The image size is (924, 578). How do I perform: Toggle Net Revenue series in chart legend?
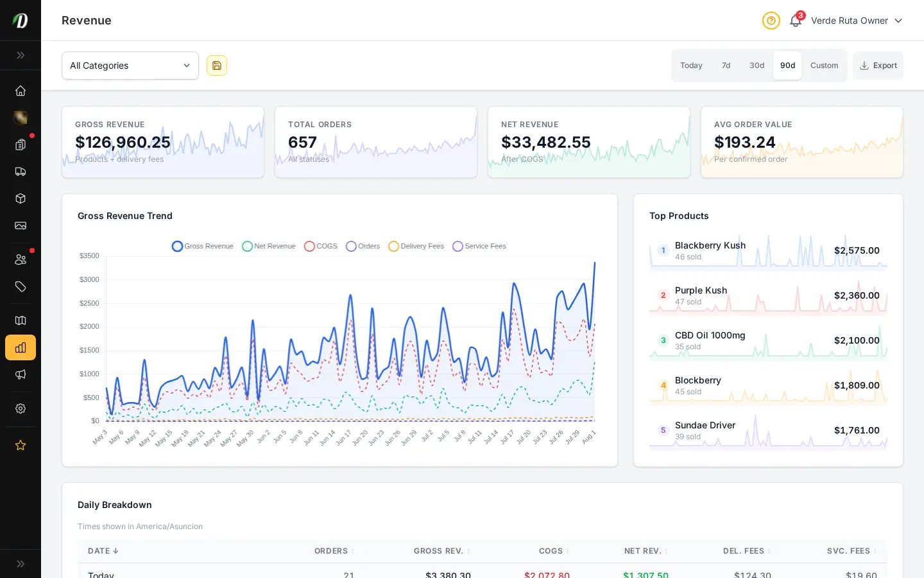coord(269,246)
